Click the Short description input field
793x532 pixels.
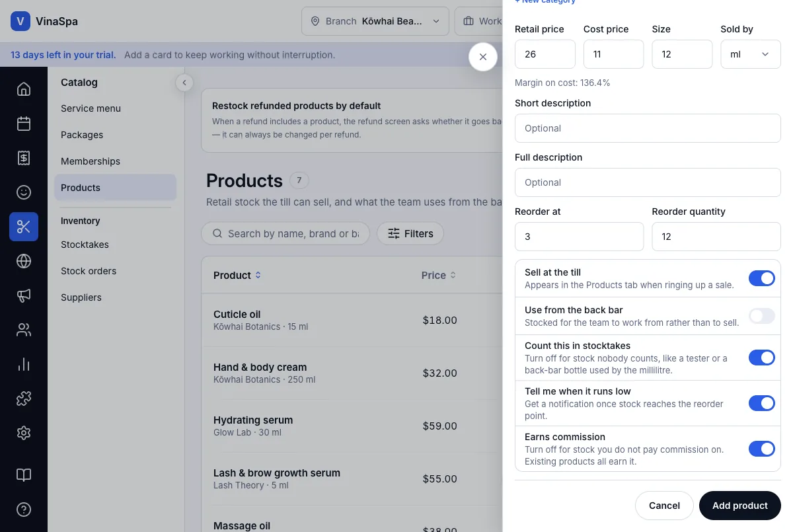[x=648, y=128]
